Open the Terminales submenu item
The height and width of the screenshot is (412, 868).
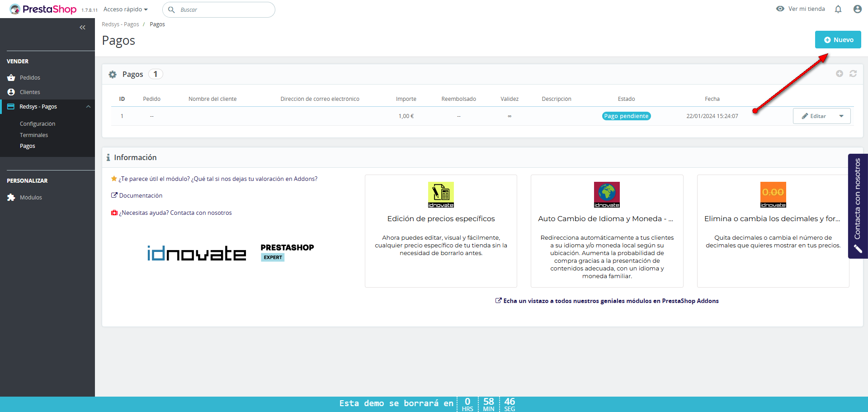(x=34, y=135)
